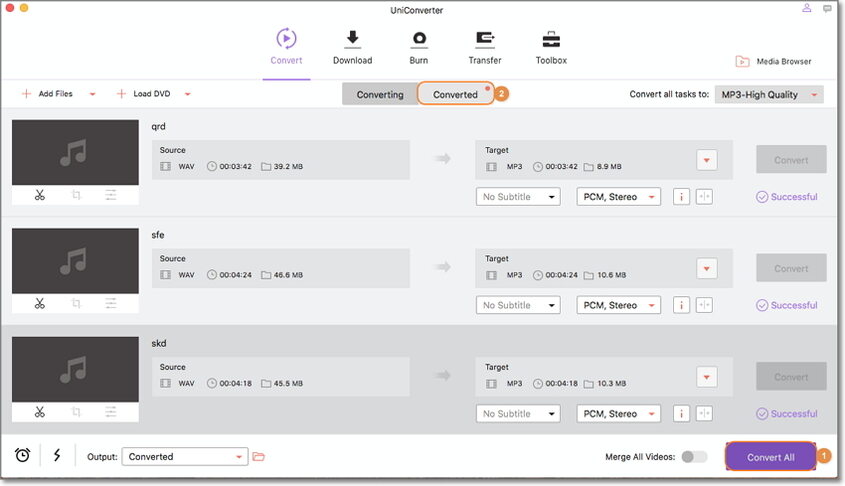Screen dimensions: 845x486
Task: Open target format dropdown for sfe
Action: pos(707,268)
